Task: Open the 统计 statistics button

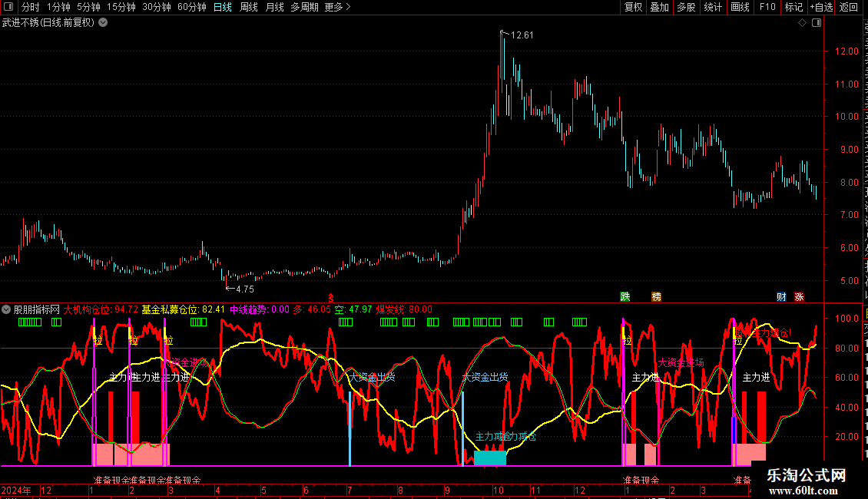Action: [x=712, y=7]
